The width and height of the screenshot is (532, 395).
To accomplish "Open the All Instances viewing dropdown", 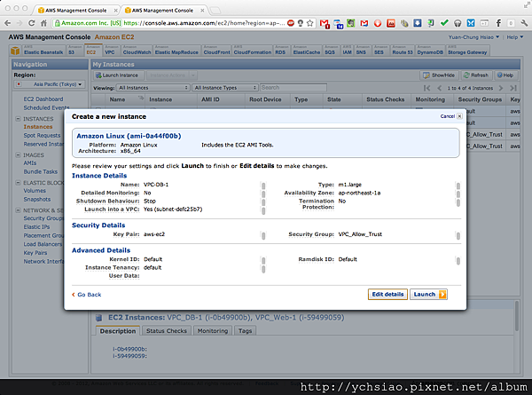I will click(153, 88).
